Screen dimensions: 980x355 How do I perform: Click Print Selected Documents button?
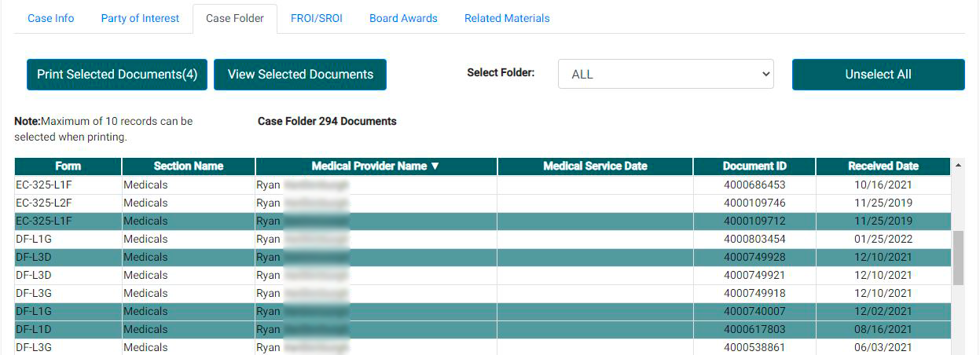click(x=117, y=75)
